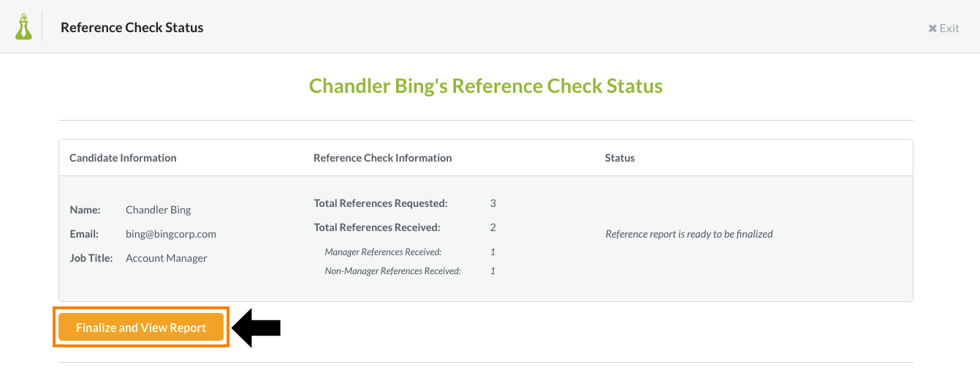Exit the Reference Check Status page
Screen dimensions: 980x370
pyautogui.click(x=943, y=28)
